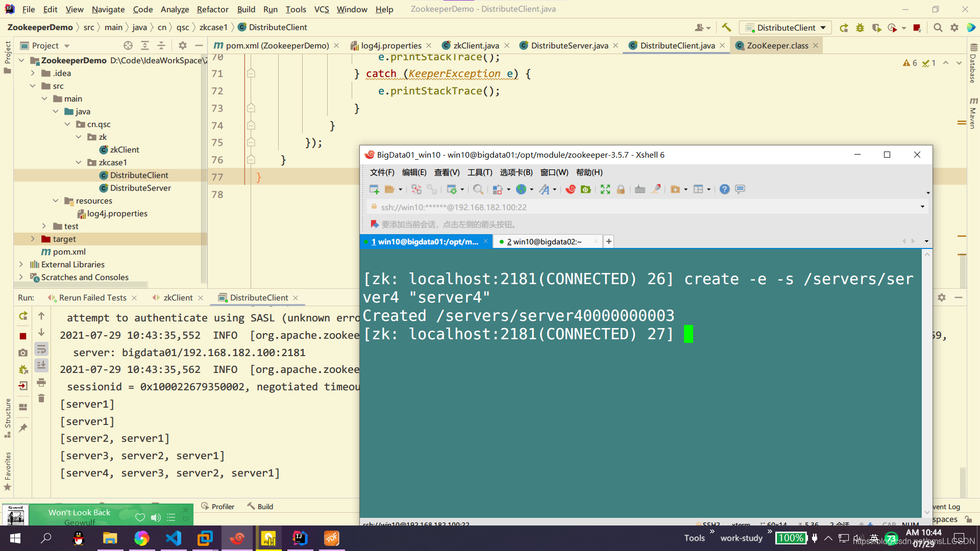Open Project view dropdown arrow
This screenshot has width=980, height=551.
tap(67, 46)
